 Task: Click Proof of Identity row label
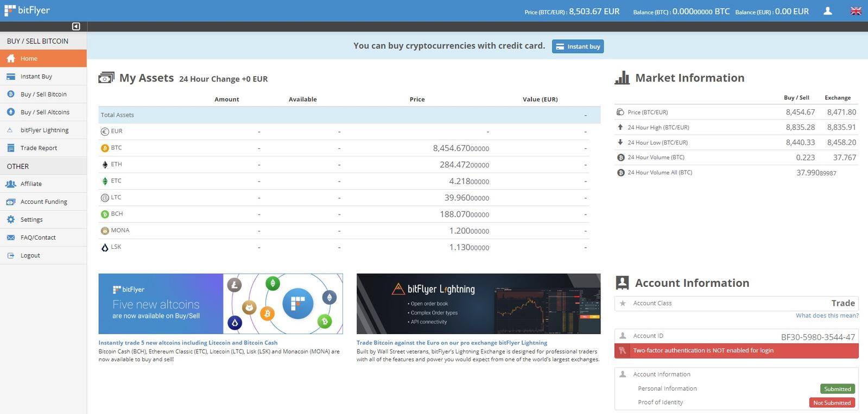(x=660, y=403)
